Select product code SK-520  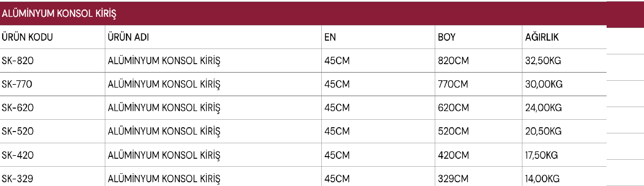(x=18, y=131)
